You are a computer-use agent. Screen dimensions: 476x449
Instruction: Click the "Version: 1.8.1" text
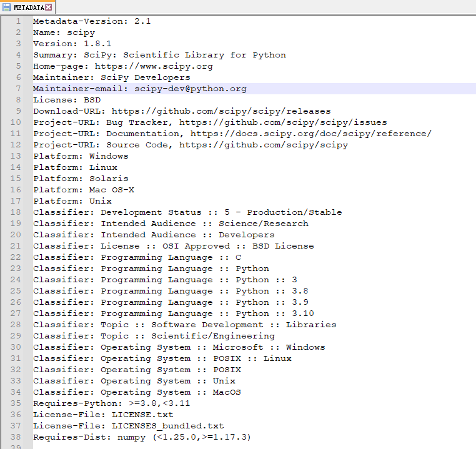coord(72,44)
